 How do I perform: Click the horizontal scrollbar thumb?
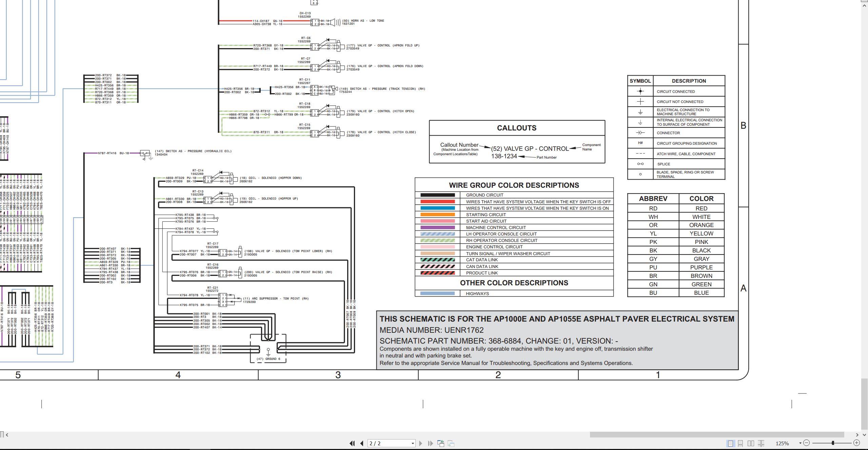[717, 435]
